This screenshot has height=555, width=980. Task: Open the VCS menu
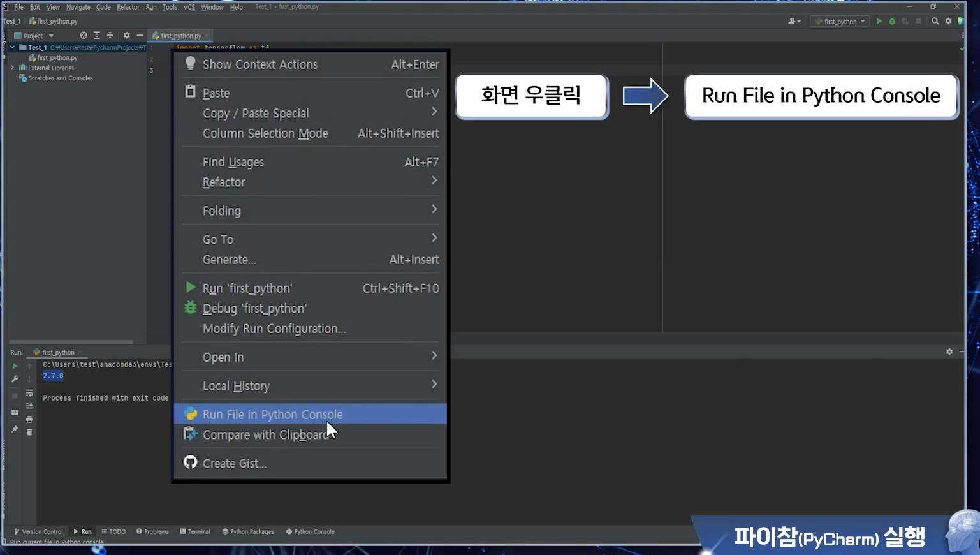coord(189,7)
